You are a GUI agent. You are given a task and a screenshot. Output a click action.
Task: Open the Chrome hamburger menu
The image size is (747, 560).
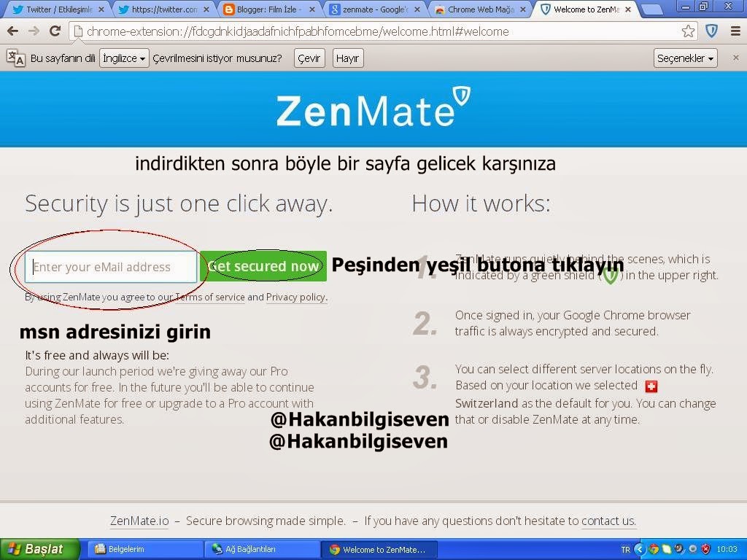pyautogui.click(x=735, y=31)
